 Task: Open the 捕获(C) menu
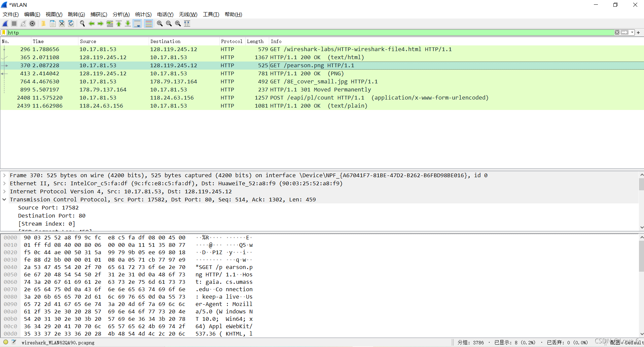[x=99, y=14]
